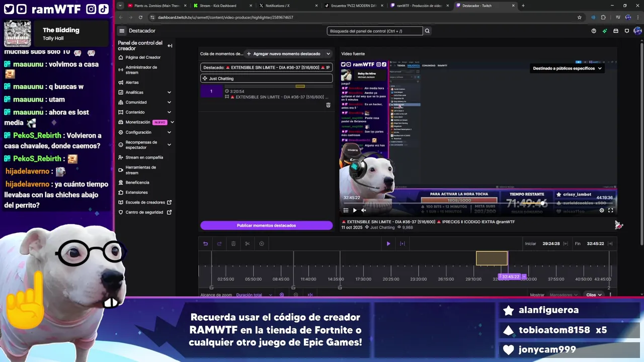This screenshot has width=644, height=362.
Task: Play the source video
Action: click(355, 211)
